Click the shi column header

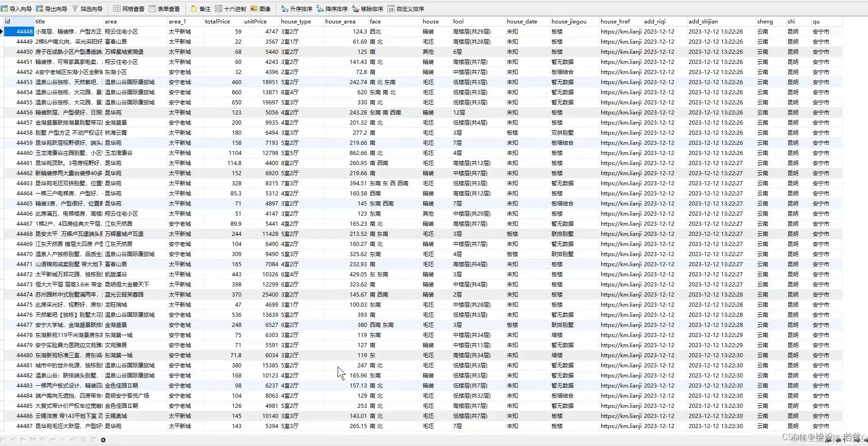click(799, 21)
